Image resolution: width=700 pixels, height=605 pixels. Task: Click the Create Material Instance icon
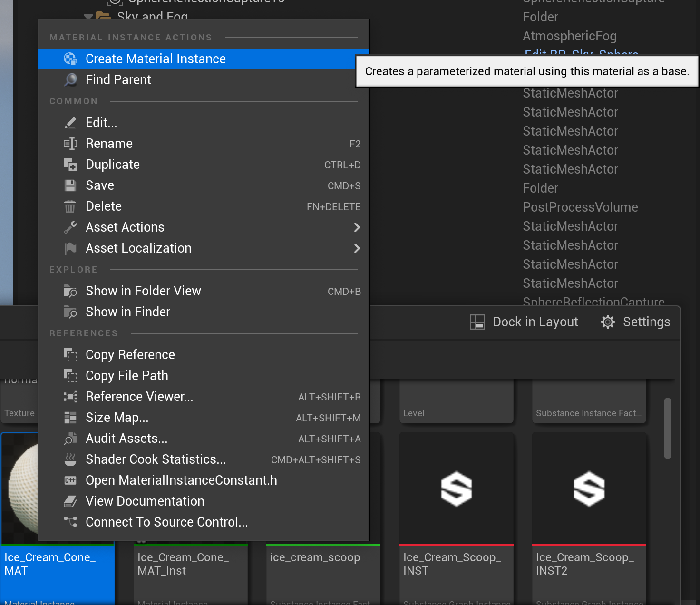pyautogui.click(x=70, y=59)
